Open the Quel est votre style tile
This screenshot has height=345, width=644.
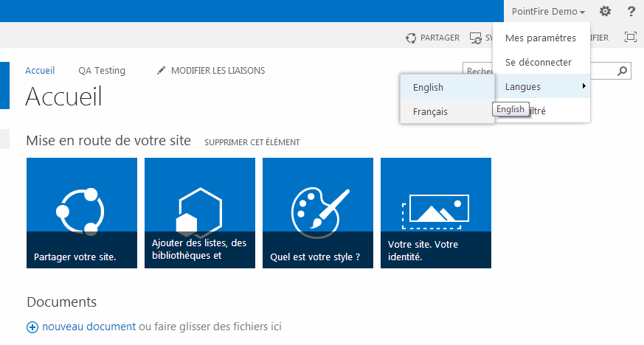point(318,213)
